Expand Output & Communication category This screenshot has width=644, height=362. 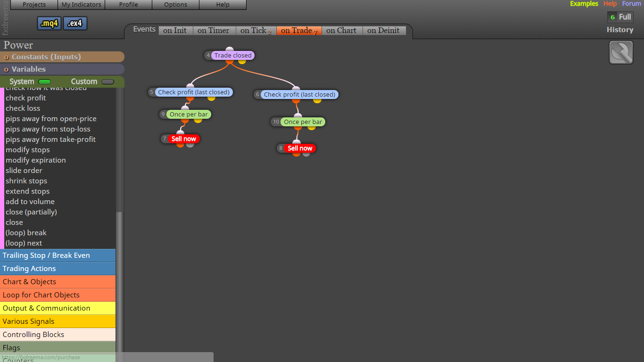58,308
